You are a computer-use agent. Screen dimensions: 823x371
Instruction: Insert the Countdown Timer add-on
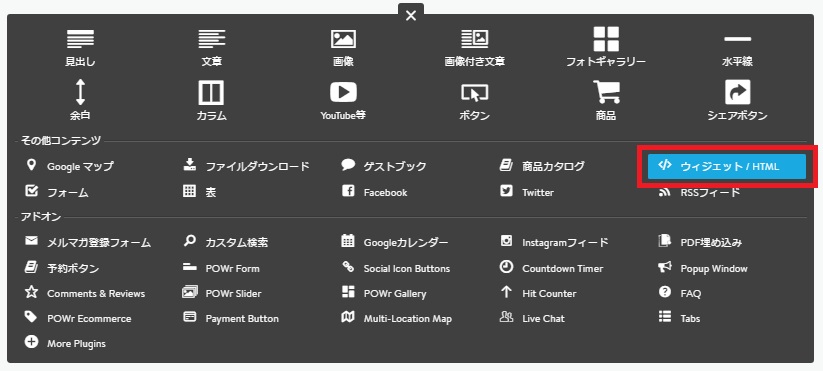(551, 268)
